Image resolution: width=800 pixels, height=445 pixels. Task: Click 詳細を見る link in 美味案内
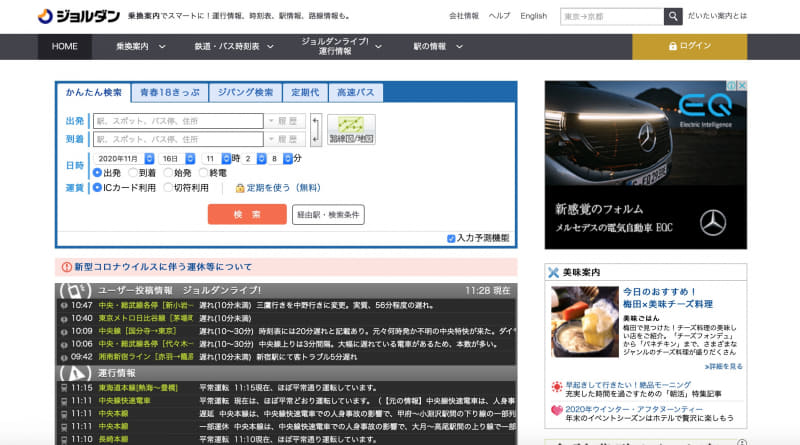(x=724, y=366)
